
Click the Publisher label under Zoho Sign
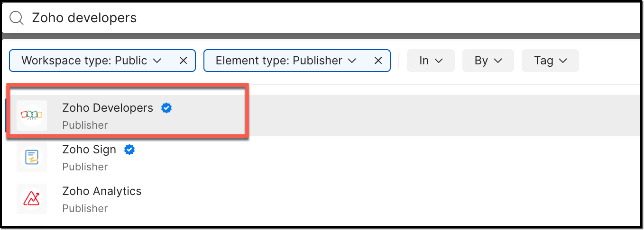(85, 167)
